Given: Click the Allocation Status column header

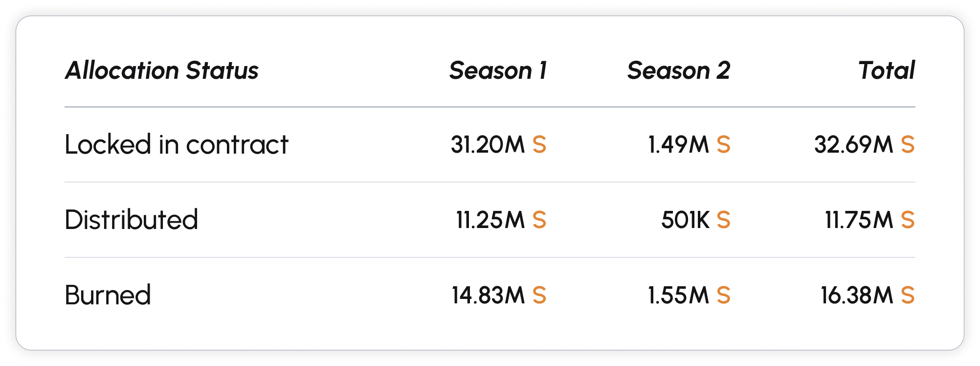Looking at the screenshot, I should click(x=162, y=70).
